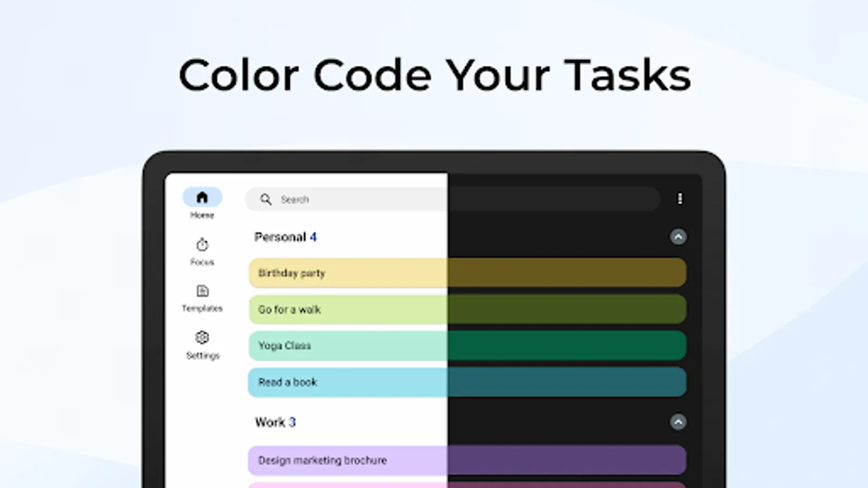Open the Home section in sidebar

point(202,203)
